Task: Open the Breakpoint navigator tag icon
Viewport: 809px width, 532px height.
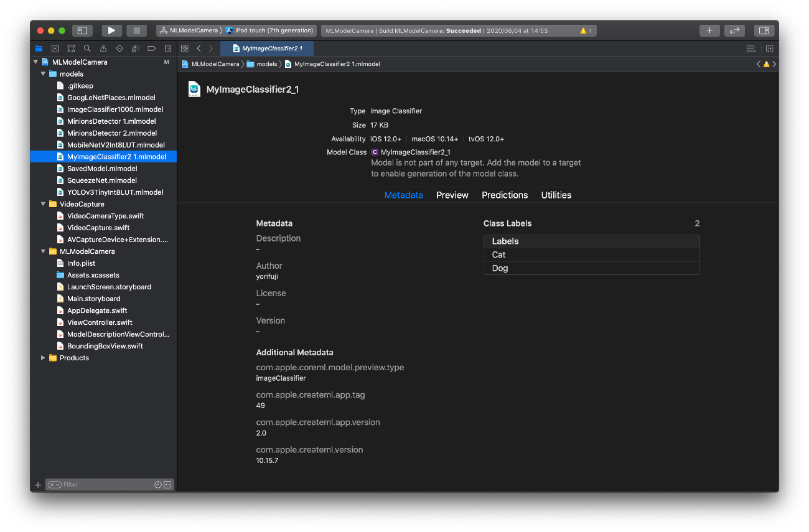Action: point(152,49)
